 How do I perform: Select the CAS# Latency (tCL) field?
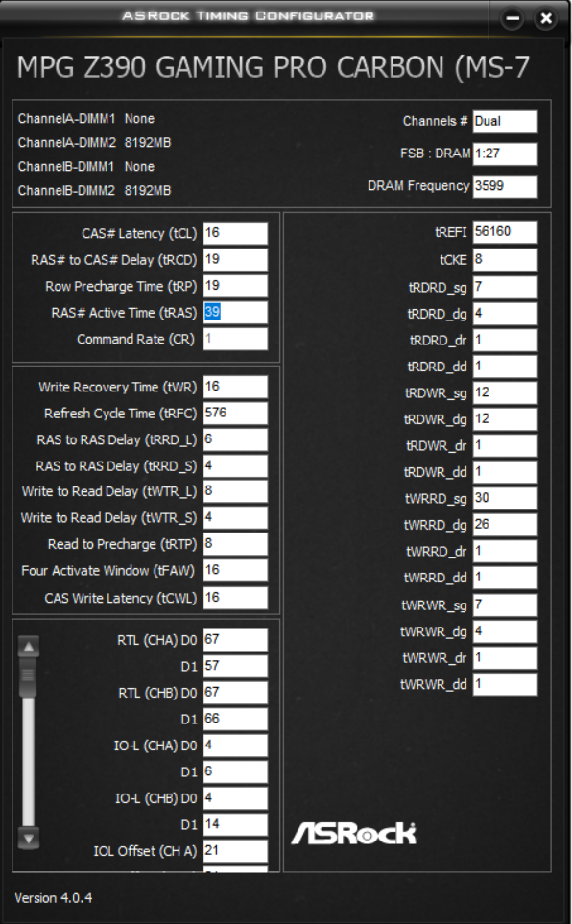235,233
